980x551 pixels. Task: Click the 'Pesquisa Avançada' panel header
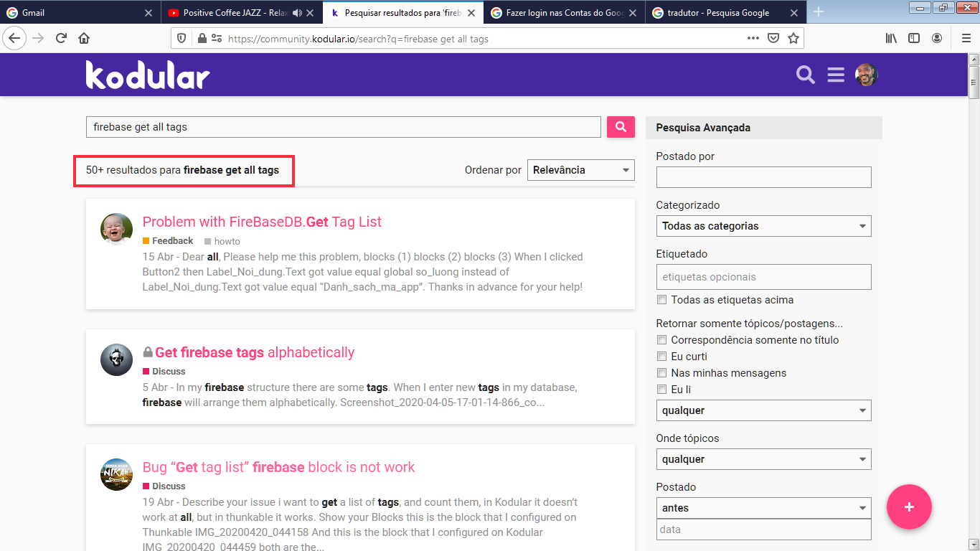click(x=763, y=128)
